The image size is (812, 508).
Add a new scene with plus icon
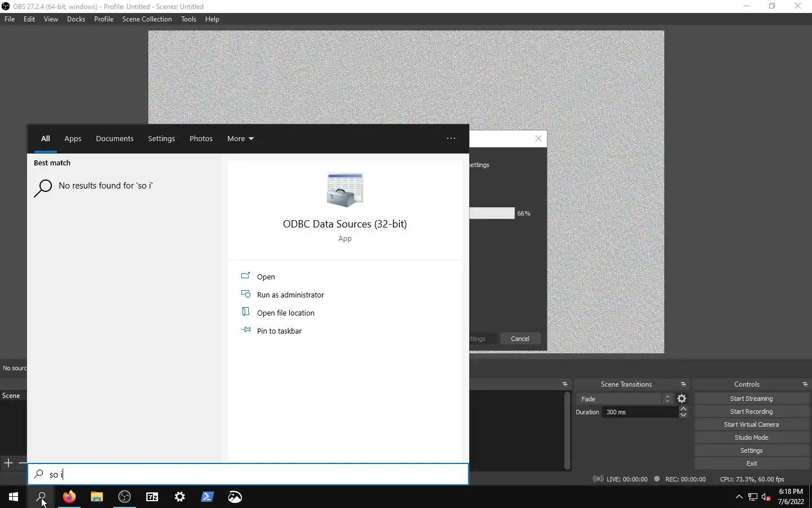pos(8,463)
